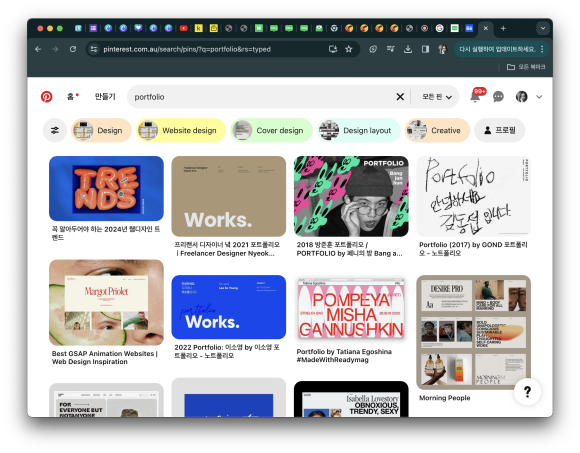Click the Morning People pin title

(x=445, y=398)
